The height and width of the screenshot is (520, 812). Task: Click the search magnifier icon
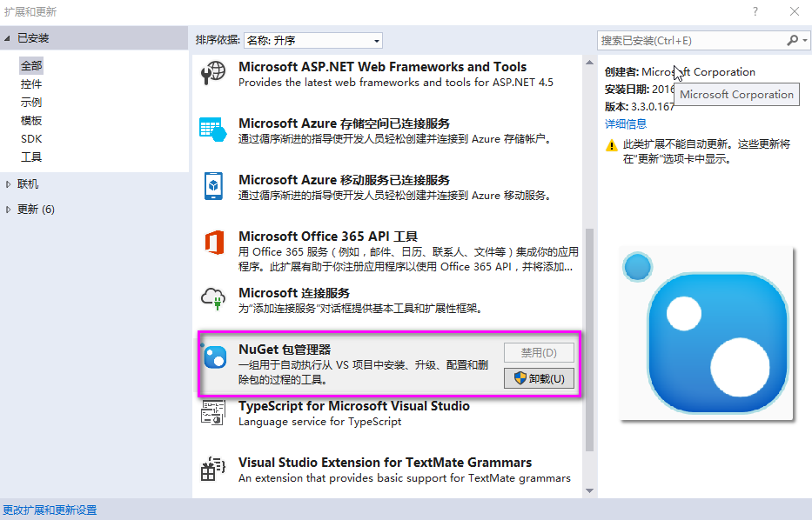click(792, 40)
